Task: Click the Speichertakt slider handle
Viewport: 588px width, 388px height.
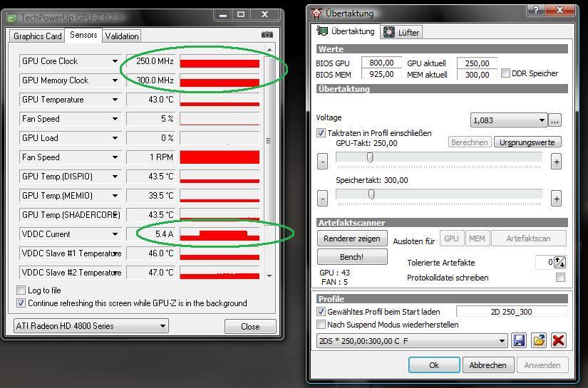Action: click(x=371, y=194)
